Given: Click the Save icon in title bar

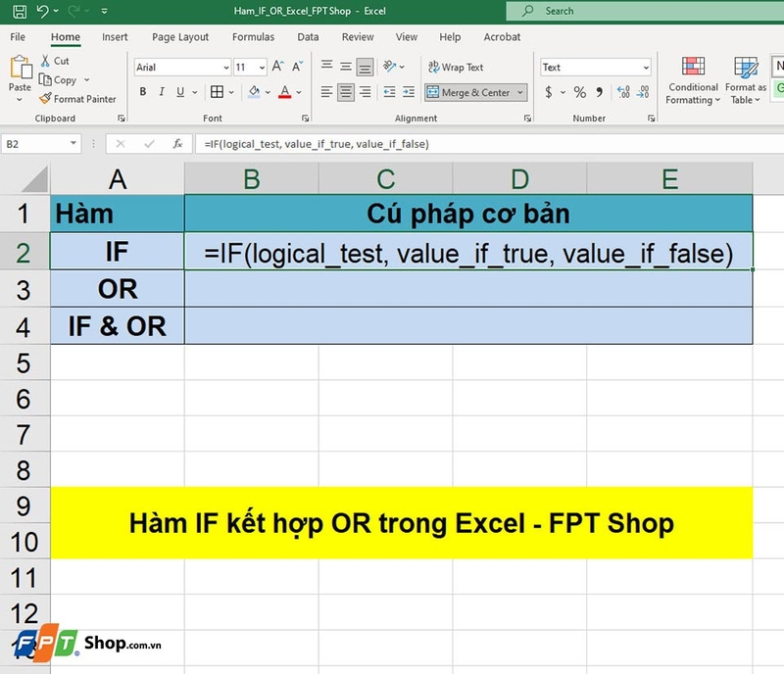Looking at the screenshot, I should point(19,11).
